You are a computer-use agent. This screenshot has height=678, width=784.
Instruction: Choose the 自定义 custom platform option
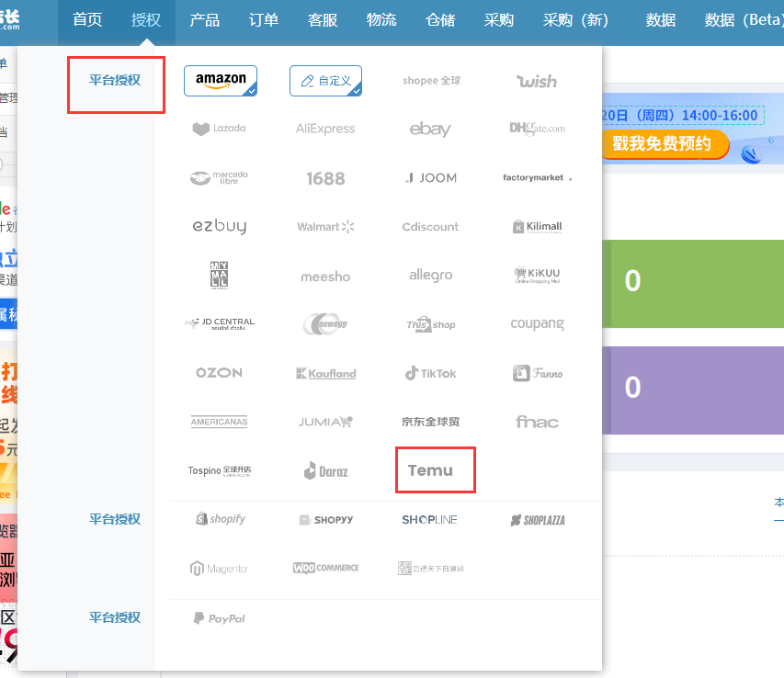coord(325,81)
